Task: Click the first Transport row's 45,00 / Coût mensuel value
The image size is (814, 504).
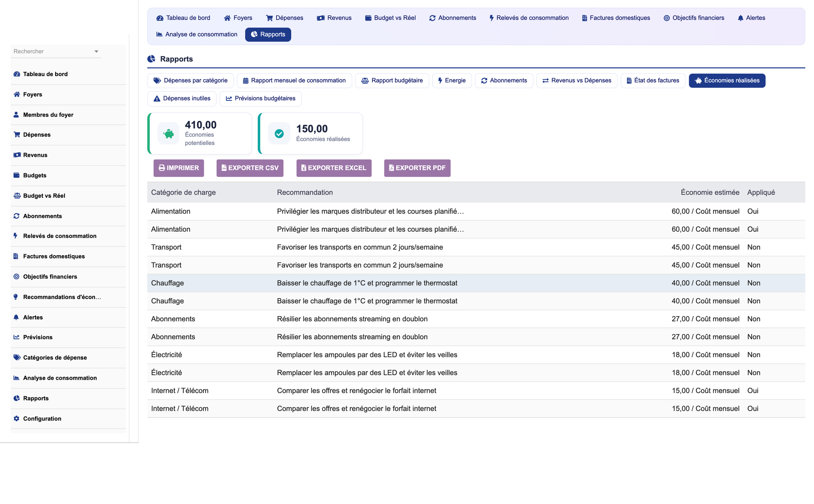Action: pos(705,247)
